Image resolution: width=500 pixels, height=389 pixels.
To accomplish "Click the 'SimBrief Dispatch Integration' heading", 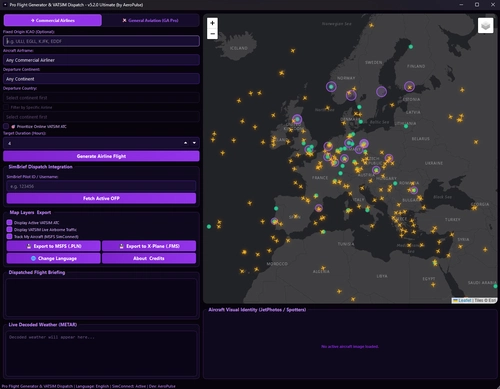I will [40, 167].
